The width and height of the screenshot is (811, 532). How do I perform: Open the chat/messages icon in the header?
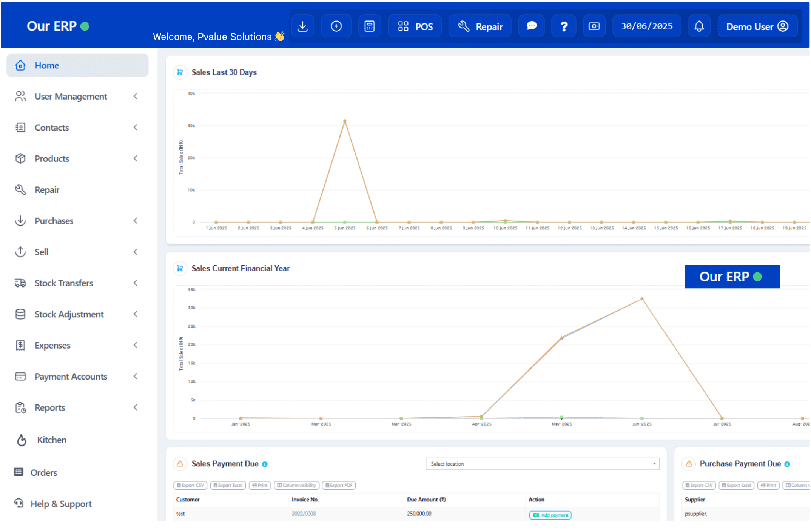pyautogui.click(x=531, y=26)
